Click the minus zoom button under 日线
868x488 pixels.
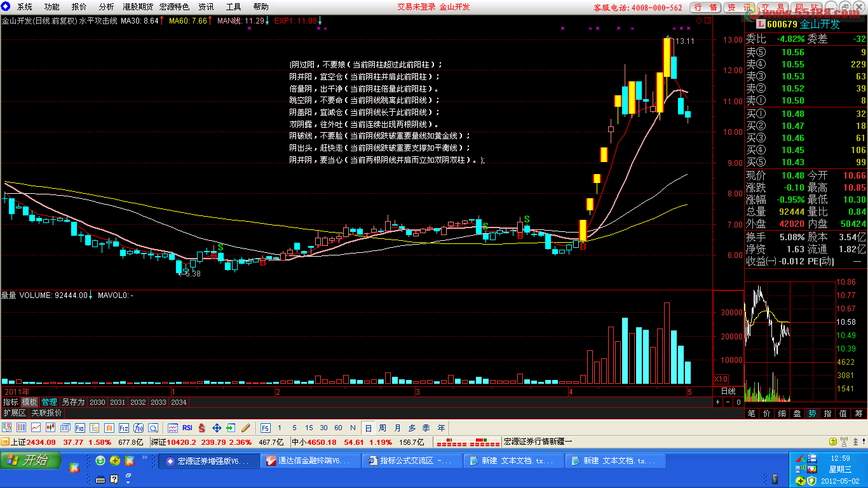click(x=728, y=402)
